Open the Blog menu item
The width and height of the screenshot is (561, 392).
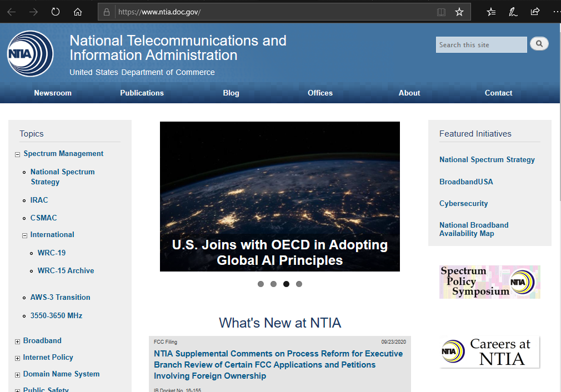click(231, 93)
